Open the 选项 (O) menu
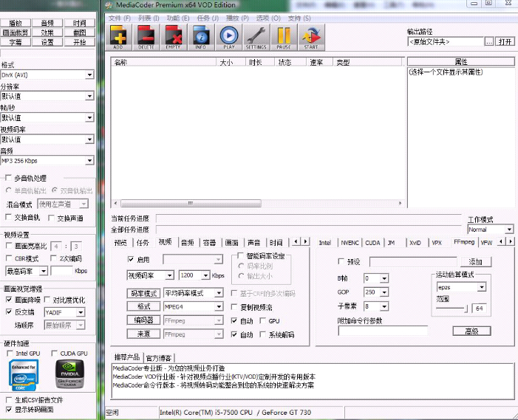This screenshot has height=420, width=518. point(268,18)
